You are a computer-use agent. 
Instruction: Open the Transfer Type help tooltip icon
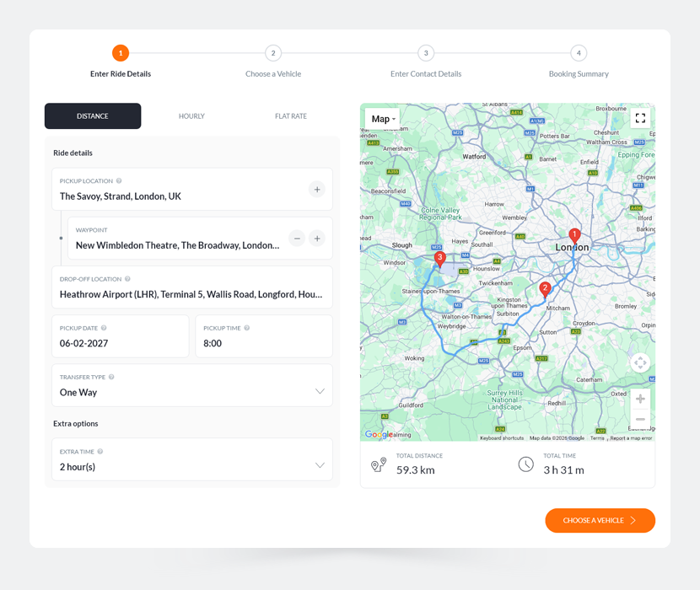tap(111, 377)
